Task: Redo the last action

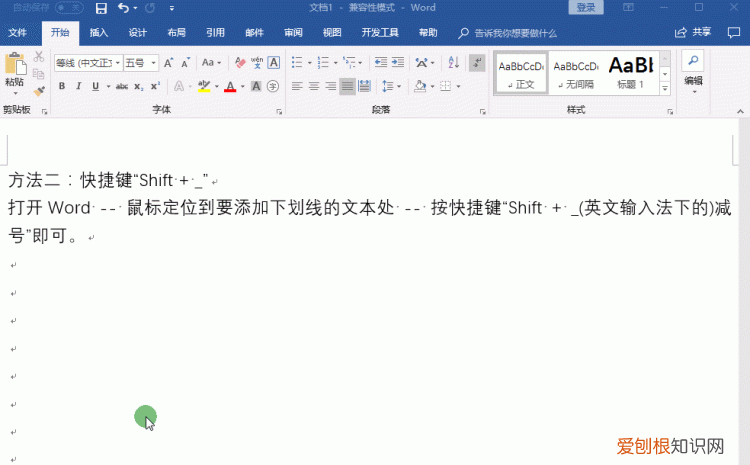Action: pos(150,8)
